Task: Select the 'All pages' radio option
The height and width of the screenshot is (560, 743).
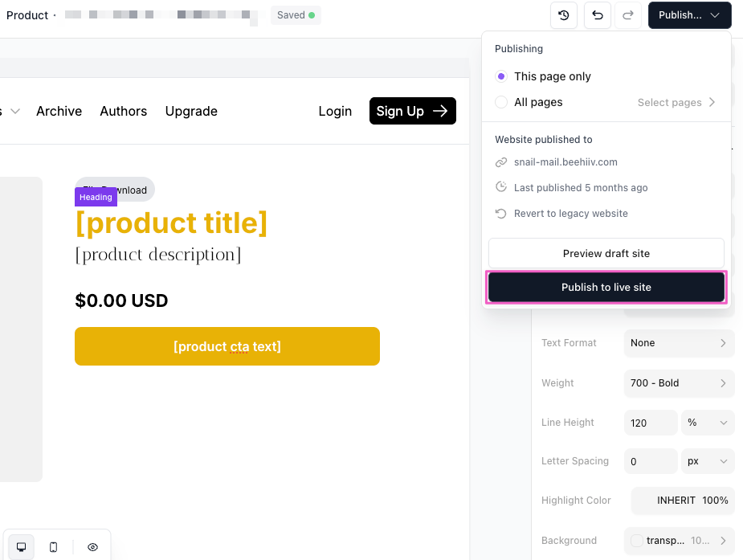Action: (x=501, y=102)
